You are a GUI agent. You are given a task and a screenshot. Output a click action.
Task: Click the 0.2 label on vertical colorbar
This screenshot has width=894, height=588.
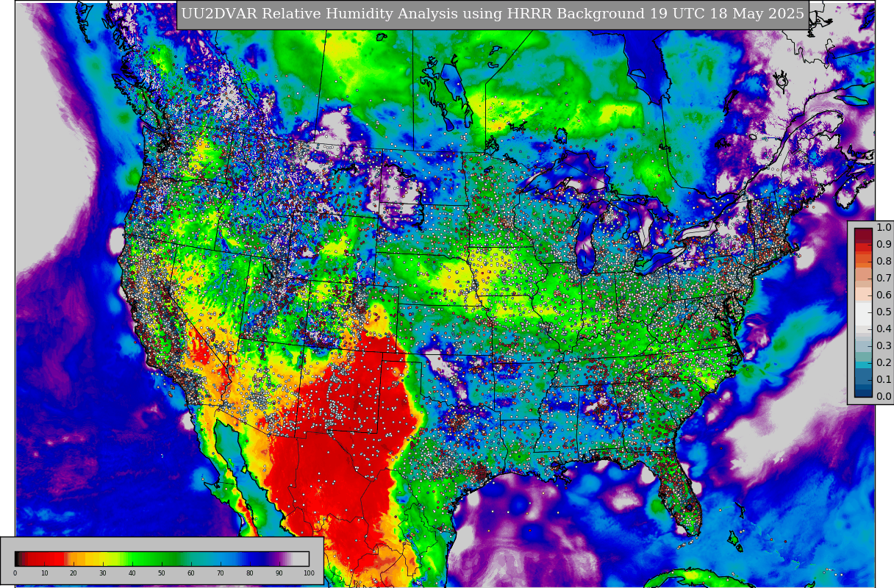click(884, 363)
